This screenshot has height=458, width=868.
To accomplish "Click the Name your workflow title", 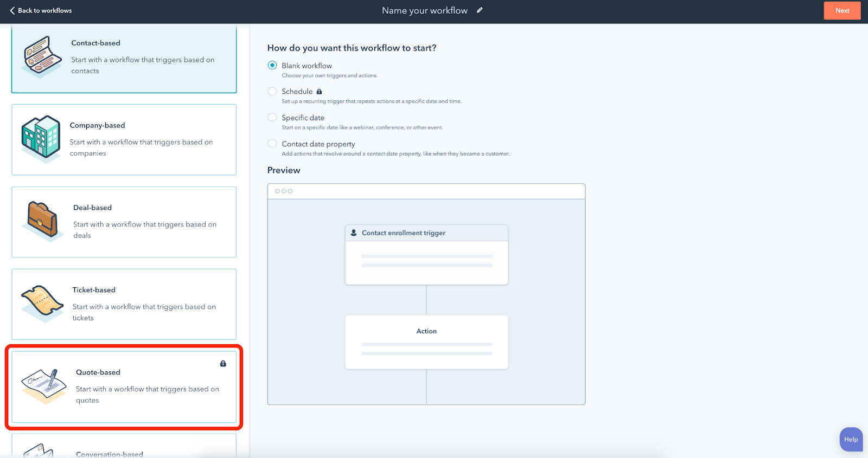I will click(425, 10).
